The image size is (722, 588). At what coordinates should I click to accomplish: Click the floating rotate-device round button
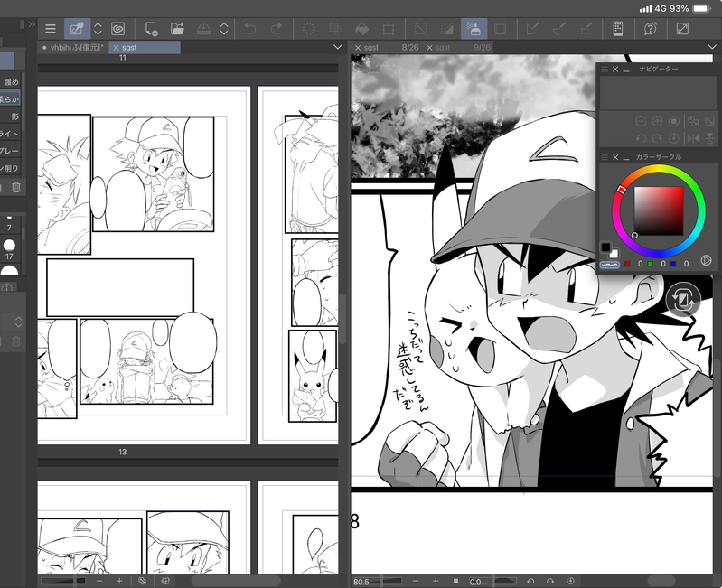point(683,300)
